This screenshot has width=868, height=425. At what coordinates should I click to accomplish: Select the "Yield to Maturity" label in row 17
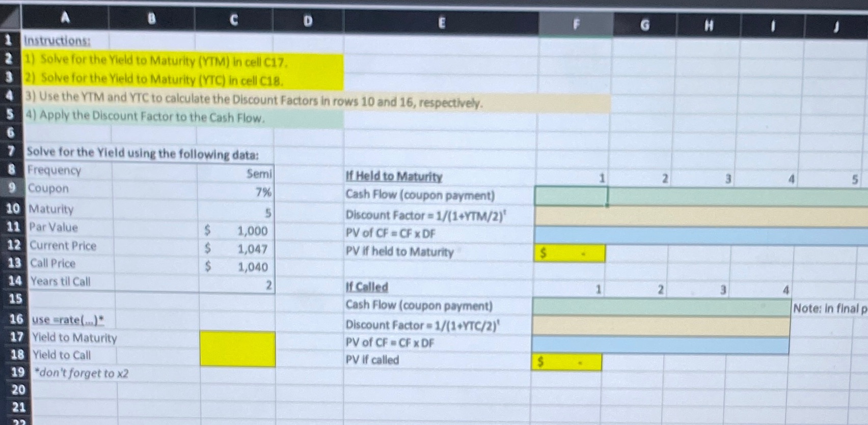coord(74,337)
